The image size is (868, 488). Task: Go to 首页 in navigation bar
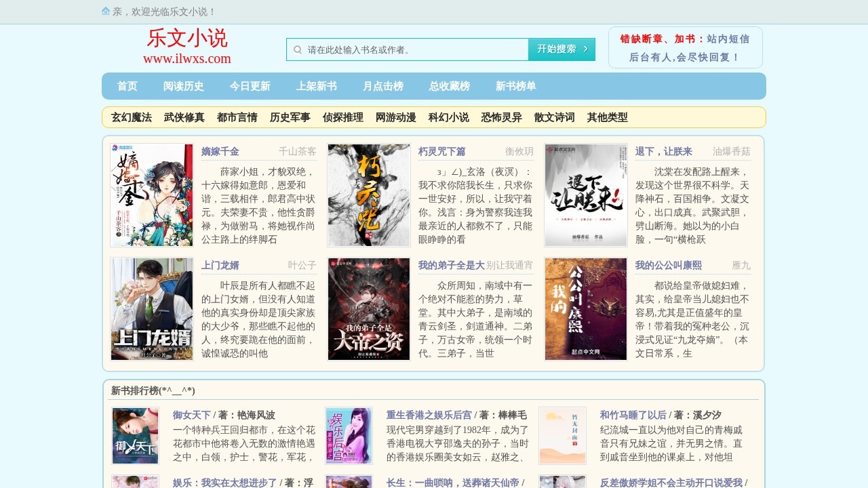[127, 86]
